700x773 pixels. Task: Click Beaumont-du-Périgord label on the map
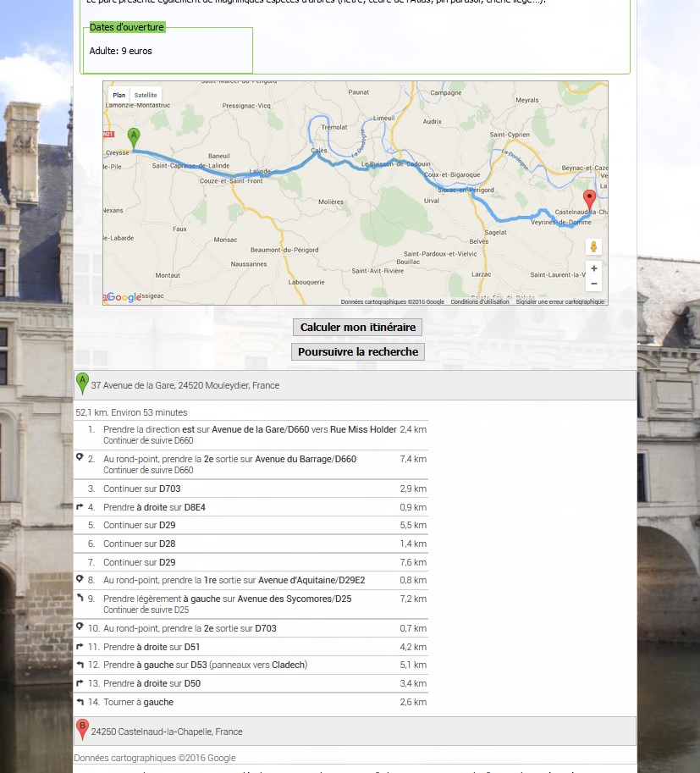[x=284, y=250]
